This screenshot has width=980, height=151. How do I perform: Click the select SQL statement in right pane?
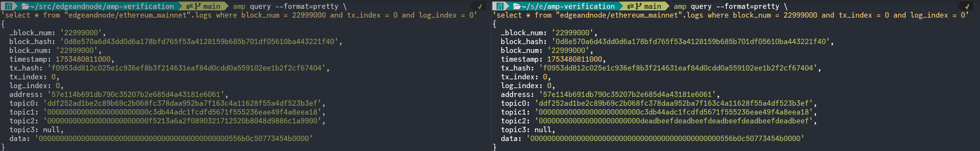coord(731,15)
